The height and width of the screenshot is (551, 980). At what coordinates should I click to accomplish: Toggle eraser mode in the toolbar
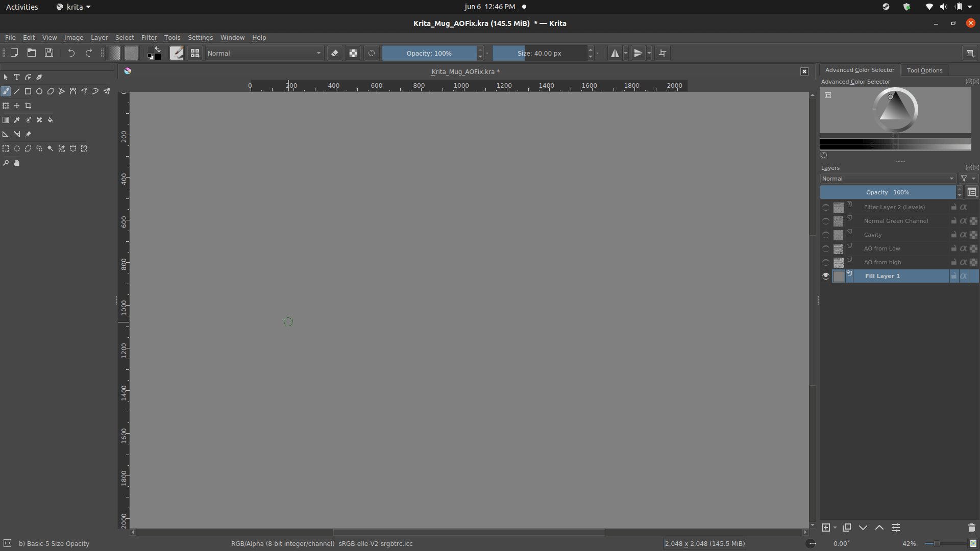point(335,53)
